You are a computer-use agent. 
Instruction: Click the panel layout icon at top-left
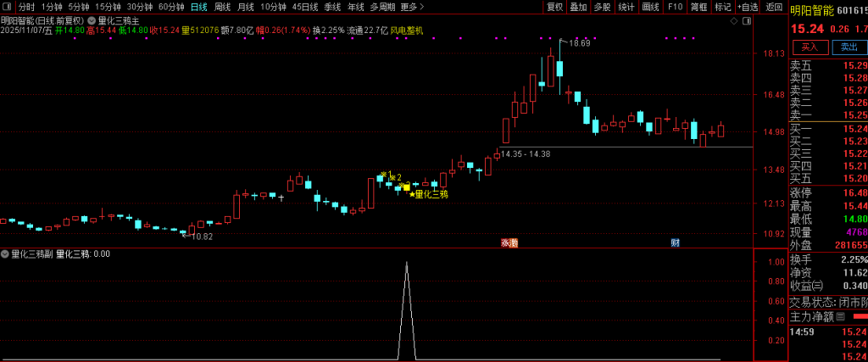point(8,7)
